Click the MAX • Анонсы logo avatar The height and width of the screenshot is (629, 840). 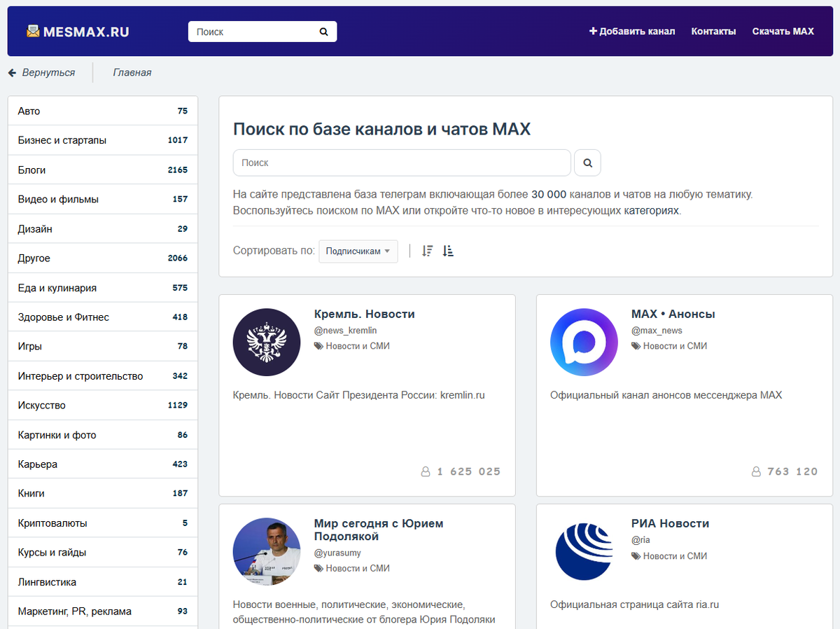pos(584,343)
